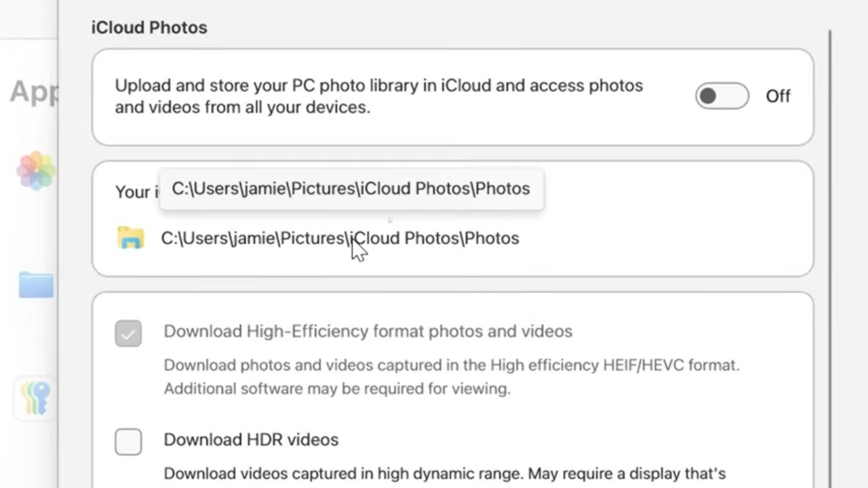868x488 pixels.
Task: Click the Off label next to the switch
Action: 778,96
